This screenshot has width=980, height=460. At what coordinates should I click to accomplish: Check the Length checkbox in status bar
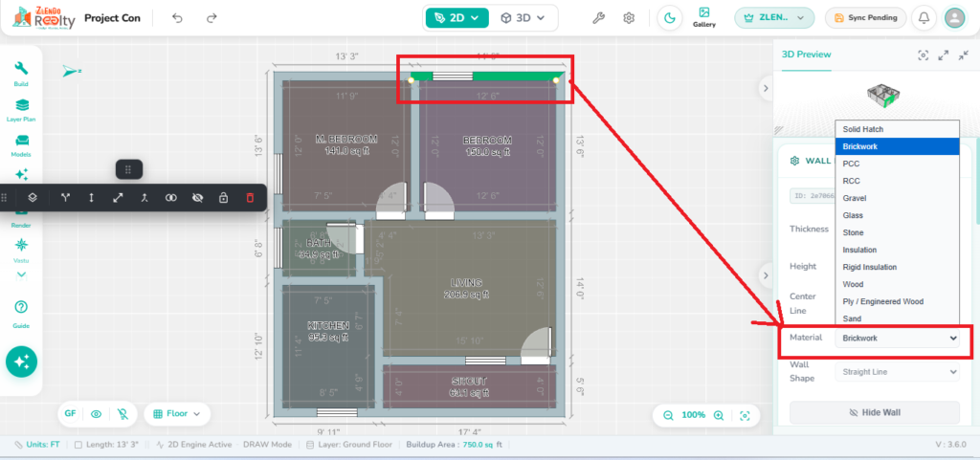[x=78, y=445]
